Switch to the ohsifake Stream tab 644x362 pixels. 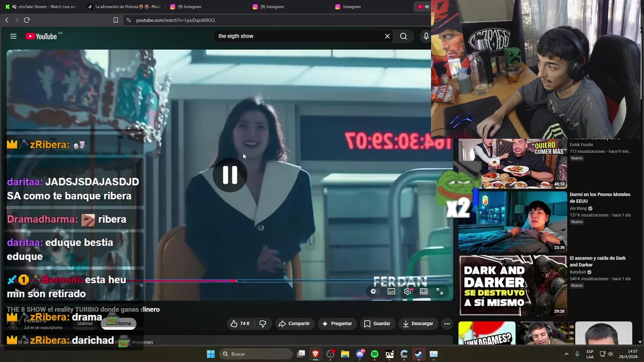click(x=41, y=7)
